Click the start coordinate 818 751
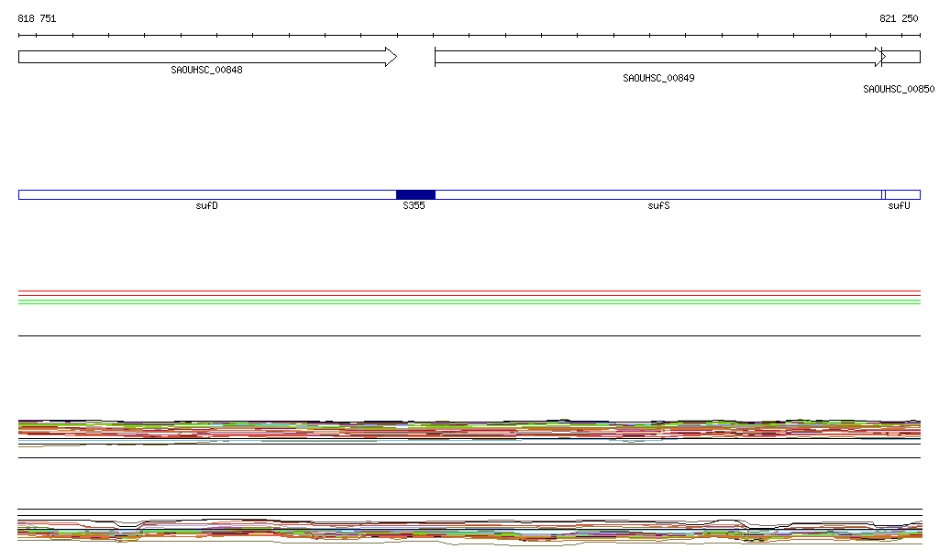 pyautogui.click(x=37, y=18)
